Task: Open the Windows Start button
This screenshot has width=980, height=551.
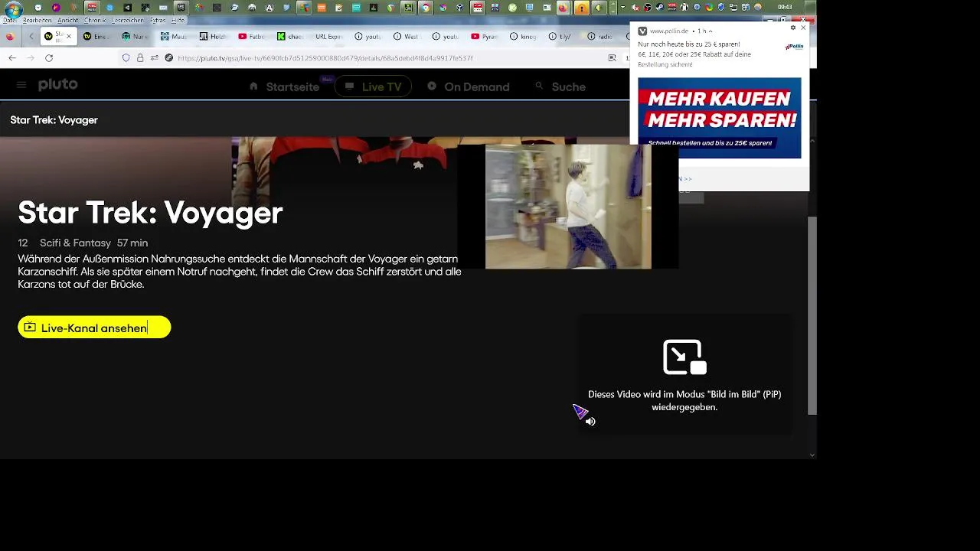Action: (x=14, y=8)
